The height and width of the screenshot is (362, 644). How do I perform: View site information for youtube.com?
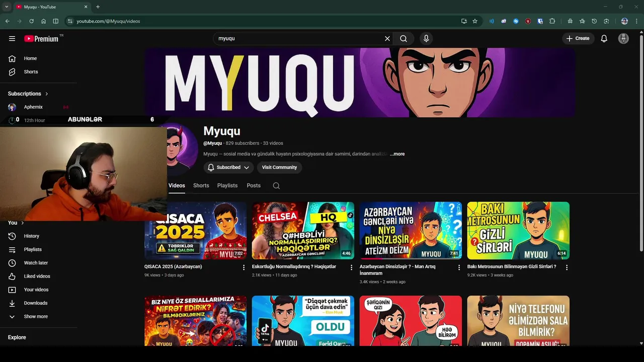pyautogui.click(x=70, y=21)
